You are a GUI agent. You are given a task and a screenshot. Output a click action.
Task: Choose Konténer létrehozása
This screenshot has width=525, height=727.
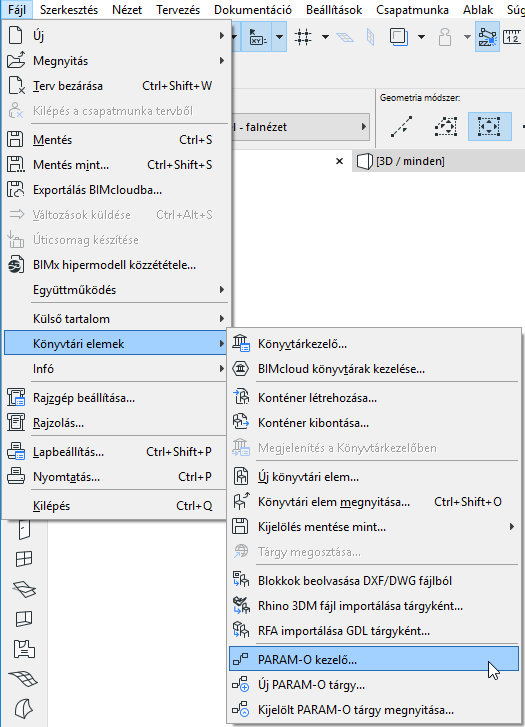point(374,398)
